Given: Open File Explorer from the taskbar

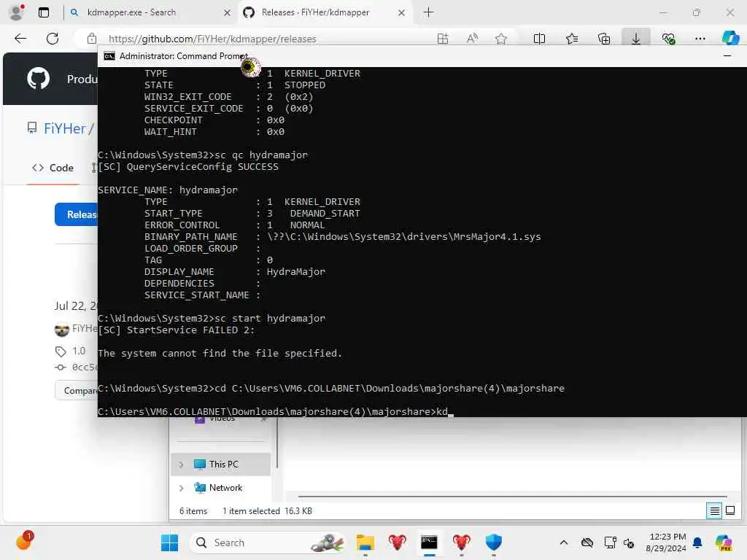Looking at the screenshot, I should [x=365, y=542].
